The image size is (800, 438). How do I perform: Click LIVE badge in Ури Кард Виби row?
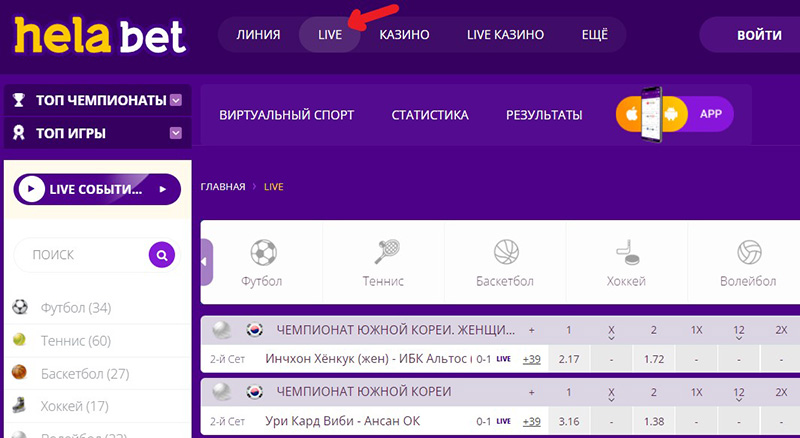point(504,421)
